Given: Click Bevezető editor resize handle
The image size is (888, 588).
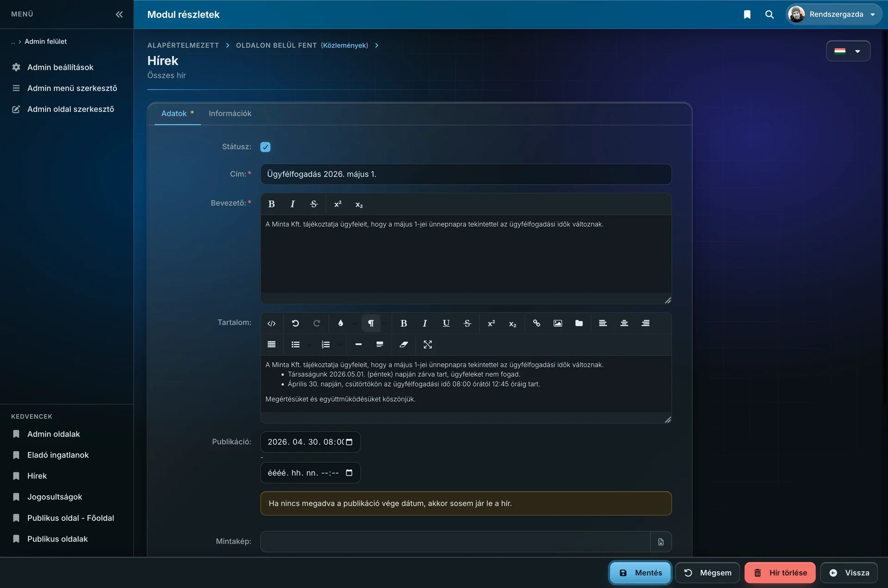Looking at the screenshot, I should 668,300.
